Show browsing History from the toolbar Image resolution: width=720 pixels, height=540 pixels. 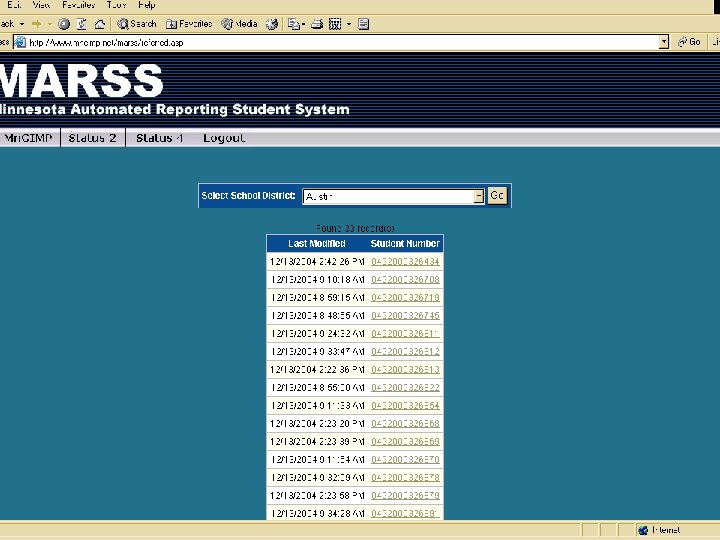(272, 24)
